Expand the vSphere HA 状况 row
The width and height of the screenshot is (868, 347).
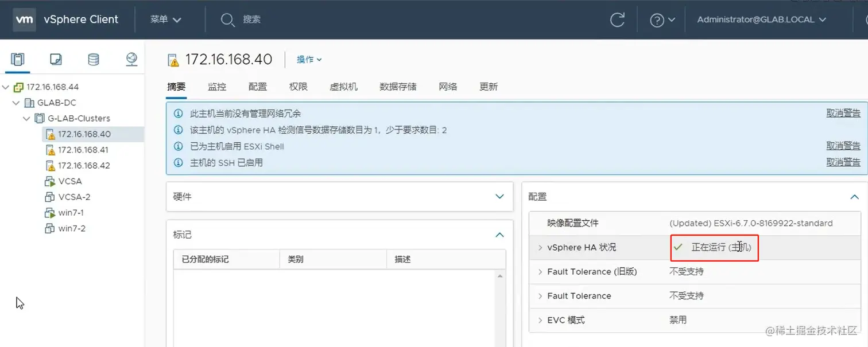tap(540, 248)
